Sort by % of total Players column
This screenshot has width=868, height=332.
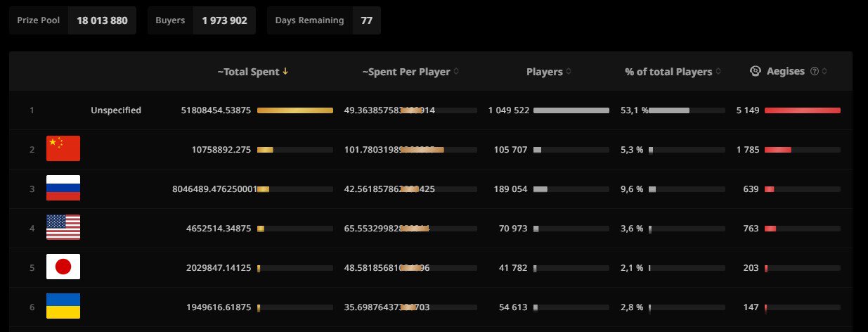click(673, 71)
